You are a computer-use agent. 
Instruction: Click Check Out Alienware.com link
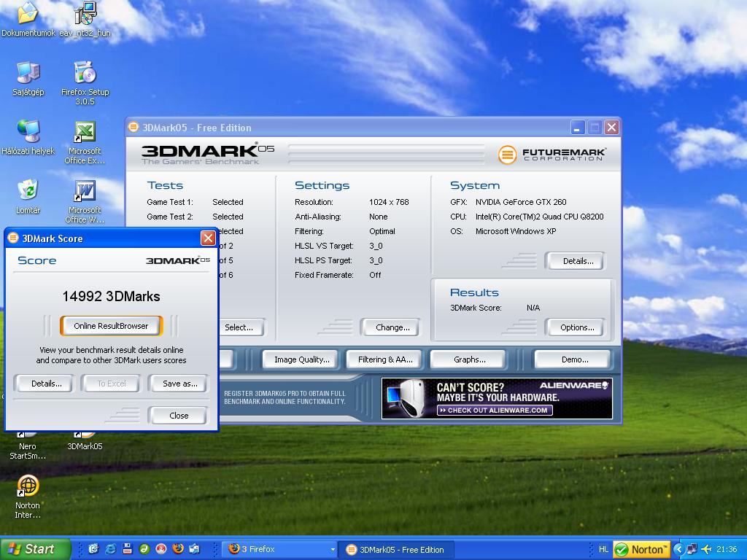495,410
